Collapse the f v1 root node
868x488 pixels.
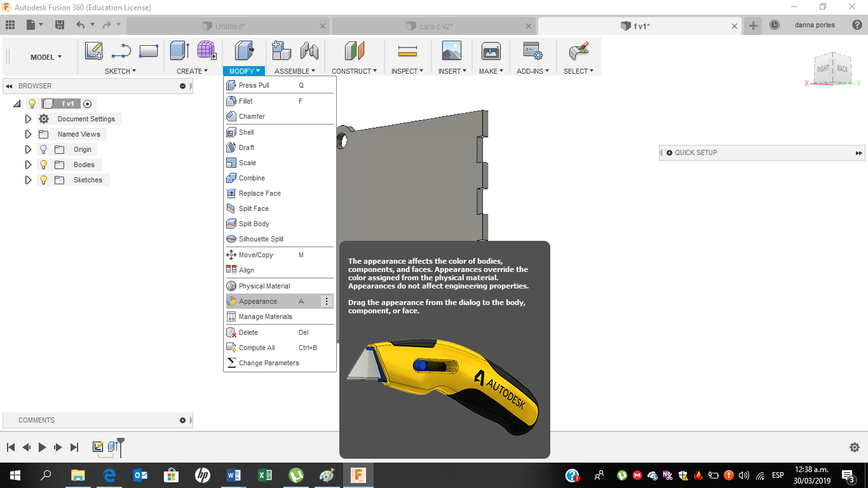coord(17,104)
